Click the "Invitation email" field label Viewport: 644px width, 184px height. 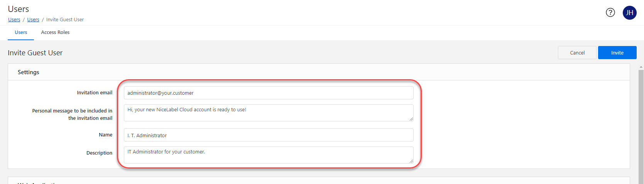(x=95, y=93)
